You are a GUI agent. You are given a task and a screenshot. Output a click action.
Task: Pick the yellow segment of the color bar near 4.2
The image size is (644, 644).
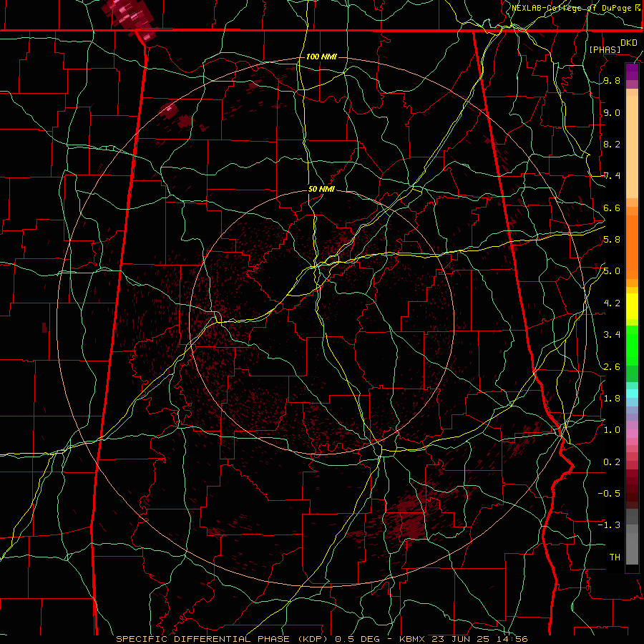pyautogui.click(x=632, y=306)
